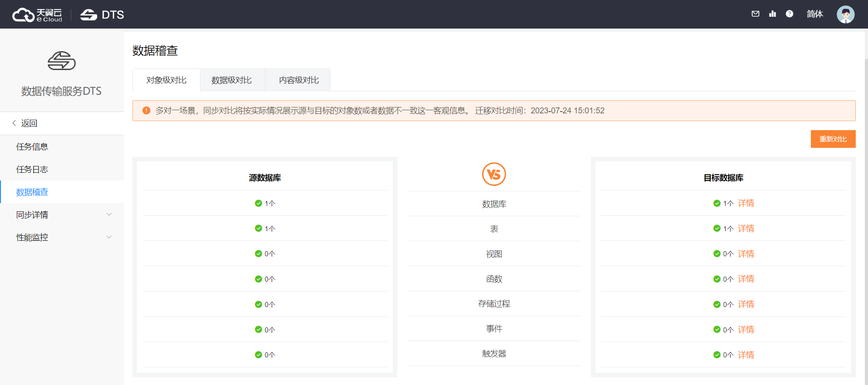Click the eCloud logo in header
Image resolution: width=868 pixels, height=385 pixels.
pos(37,15)
